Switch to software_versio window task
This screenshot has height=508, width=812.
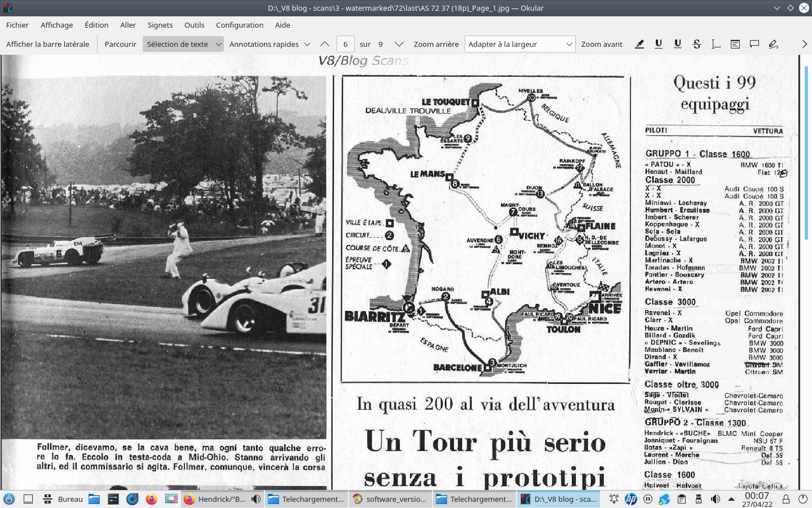tap(390, 499)
